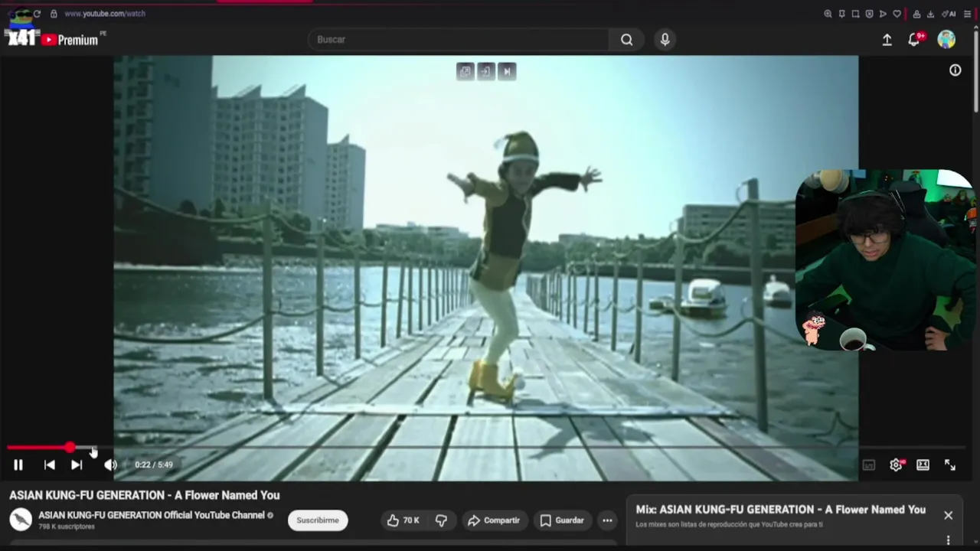Open the YouTube Premium home logo
This screenshot has width=980, height=551.
(70, 40)
